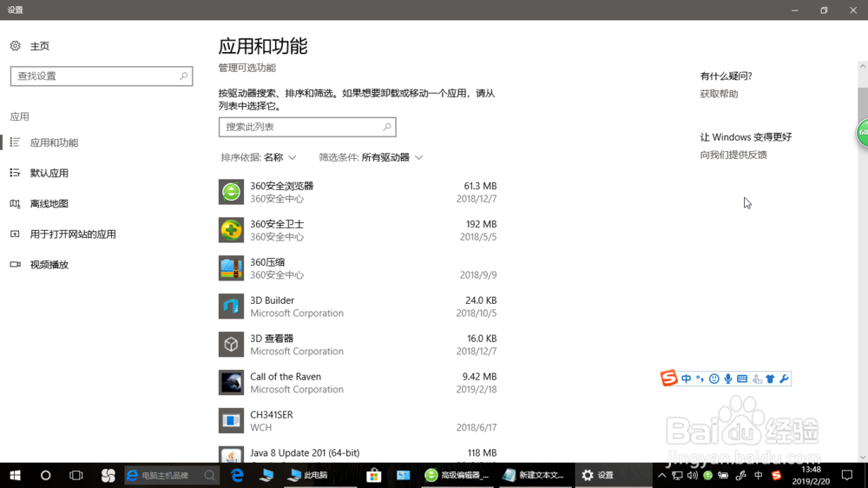Screen dimensions: 868x488
Task: Open Microsoft Store from taskbar
Action: click(373, 475)
